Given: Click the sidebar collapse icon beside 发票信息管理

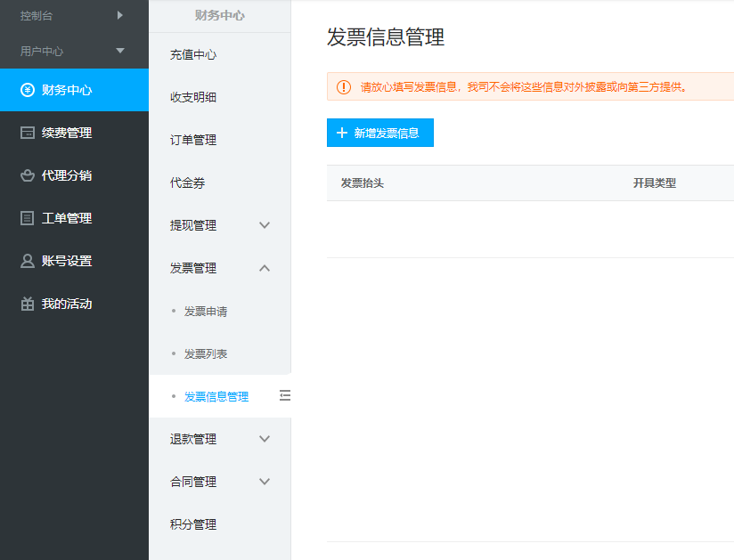Looking at the screenshot, I should 285,395.
